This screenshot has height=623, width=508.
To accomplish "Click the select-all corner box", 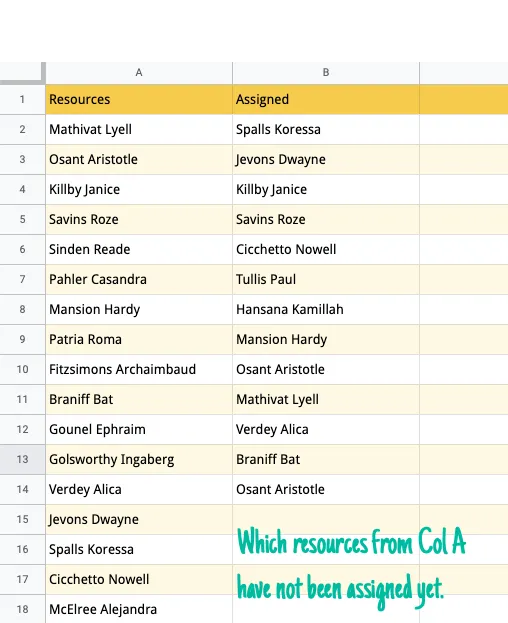I will 23,73.
